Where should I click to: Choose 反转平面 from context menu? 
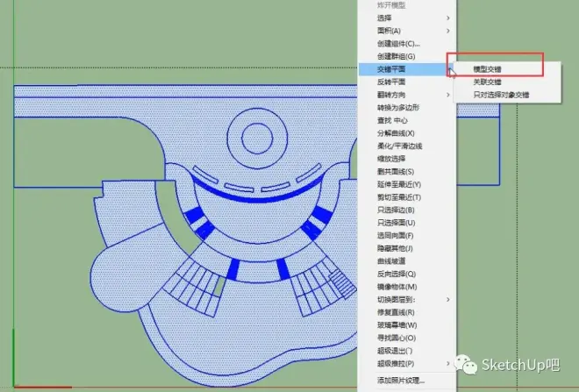pos(407,82)
